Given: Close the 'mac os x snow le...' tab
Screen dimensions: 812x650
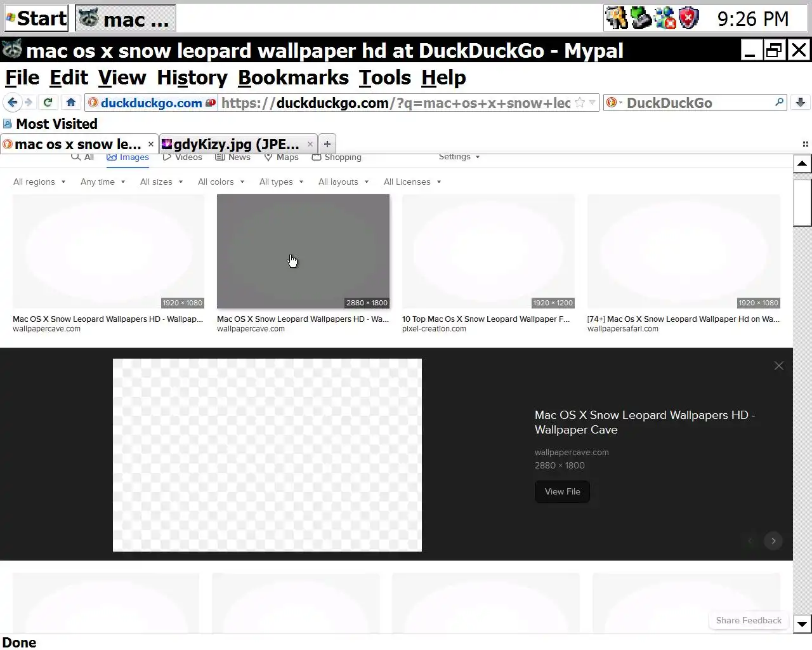Looking at the screenshot, I should (151, 144).
